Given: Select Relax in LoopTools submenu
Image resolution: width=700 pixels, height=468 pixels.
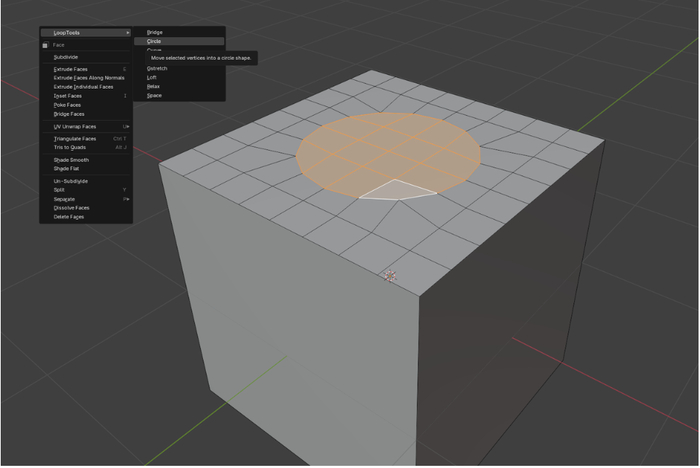Looking at the screenshot, I should coord(153,86).
